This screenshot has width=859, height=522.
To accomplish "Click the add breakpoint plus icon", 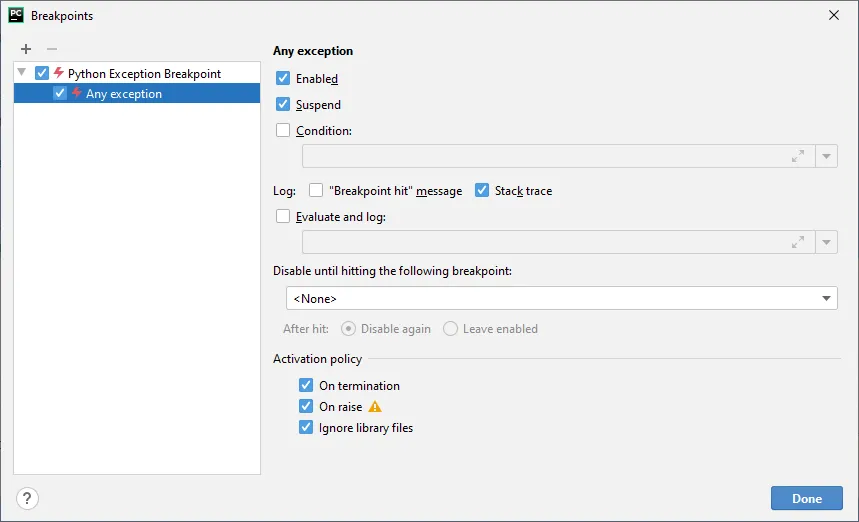I will click(x=26, y=49).
